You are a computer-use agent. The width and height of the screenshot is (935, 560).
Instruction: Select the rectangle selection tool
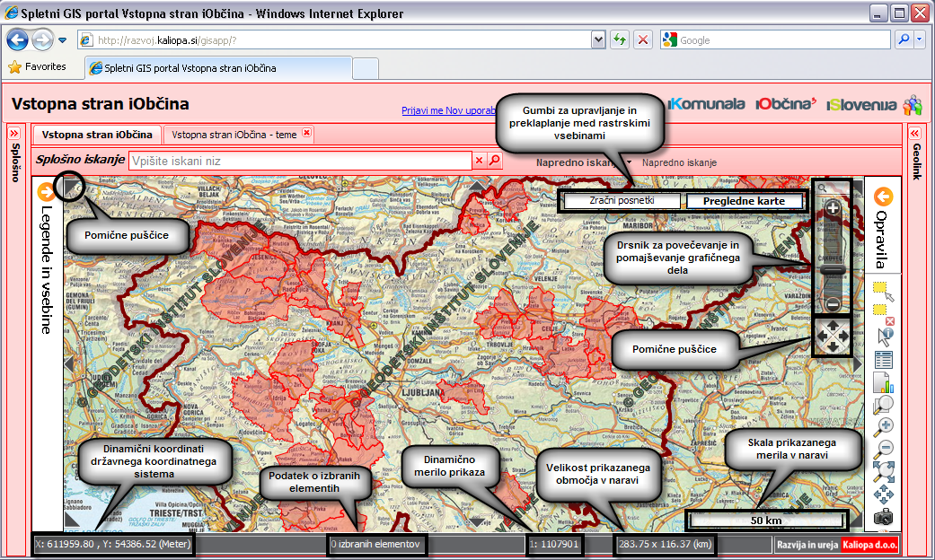883,290
